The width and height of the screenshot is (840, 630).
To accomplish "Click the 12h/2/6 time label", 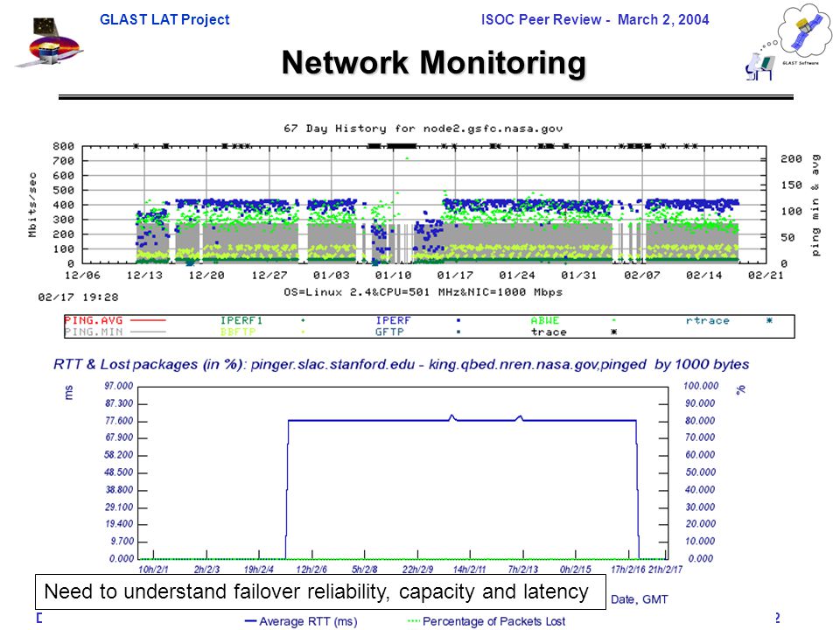I will [311, 570].
